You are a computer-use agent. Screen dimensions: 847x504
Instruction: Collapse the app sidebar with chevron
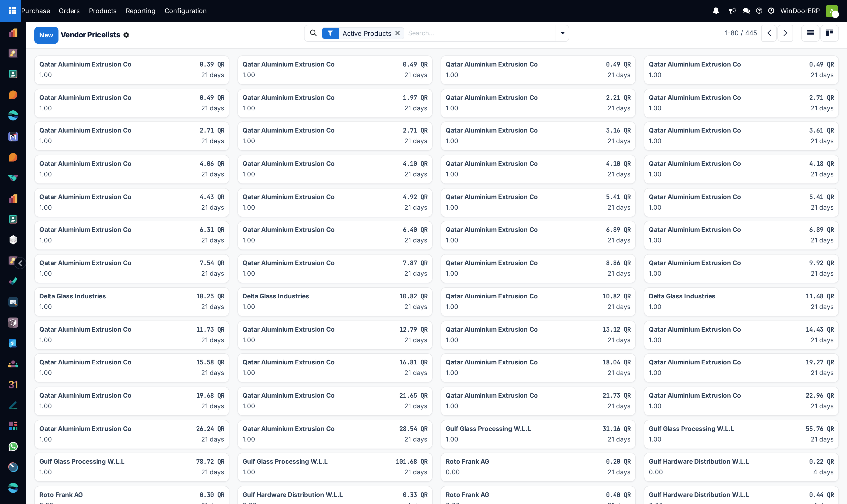(20, 263)
